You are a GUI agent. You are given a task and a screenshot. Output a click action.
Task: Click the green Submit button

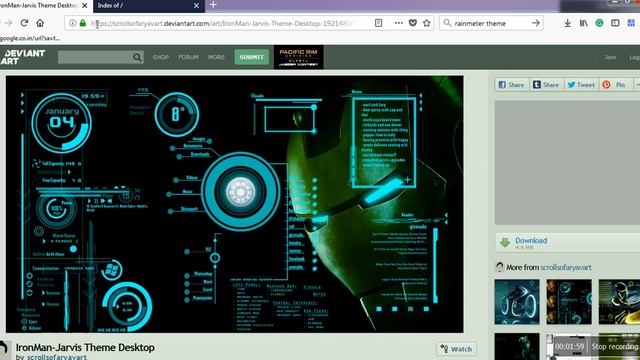click(251, 57)
